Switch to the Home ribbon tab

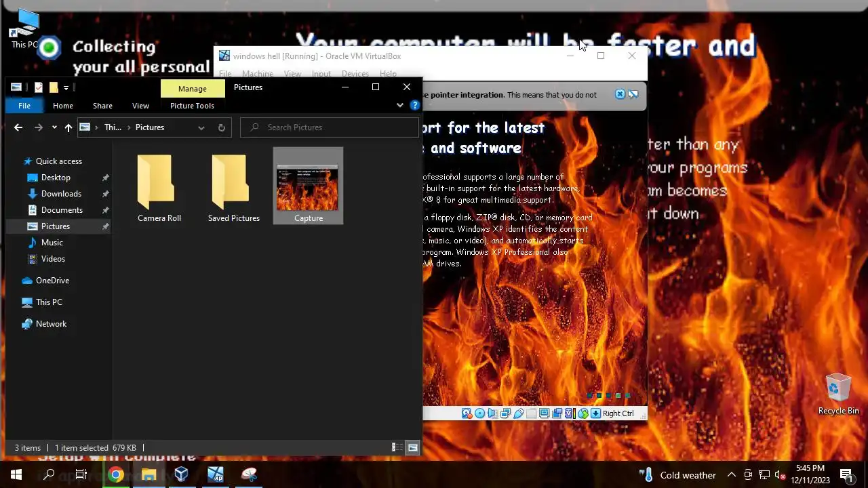(63, 106)
